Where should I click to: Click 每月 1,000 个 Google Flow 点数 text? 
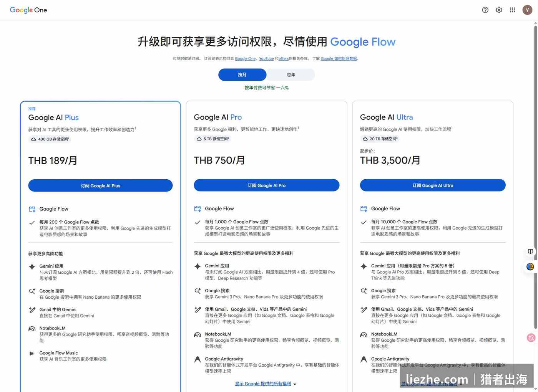237,222
